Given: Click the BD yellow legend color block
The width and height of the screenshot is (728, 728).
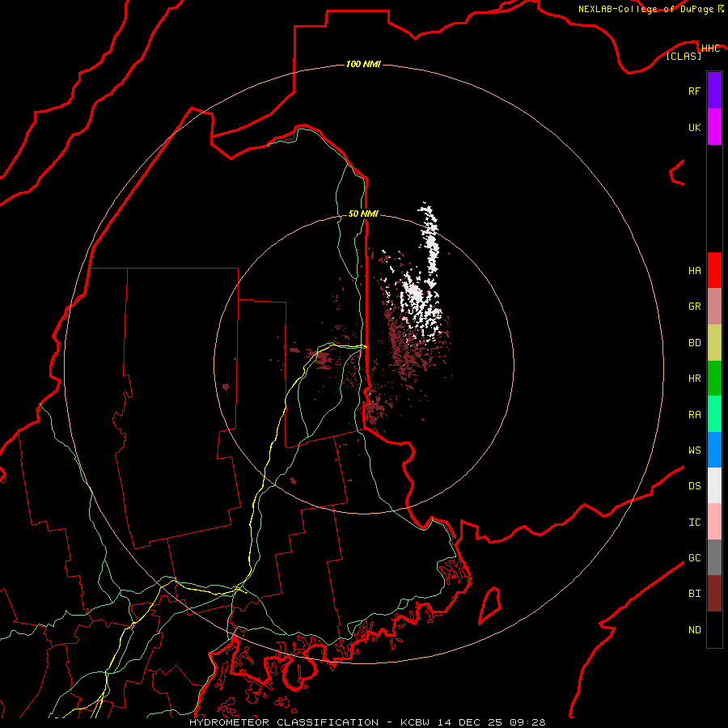Looking at the screenshot, I should 714,343.
